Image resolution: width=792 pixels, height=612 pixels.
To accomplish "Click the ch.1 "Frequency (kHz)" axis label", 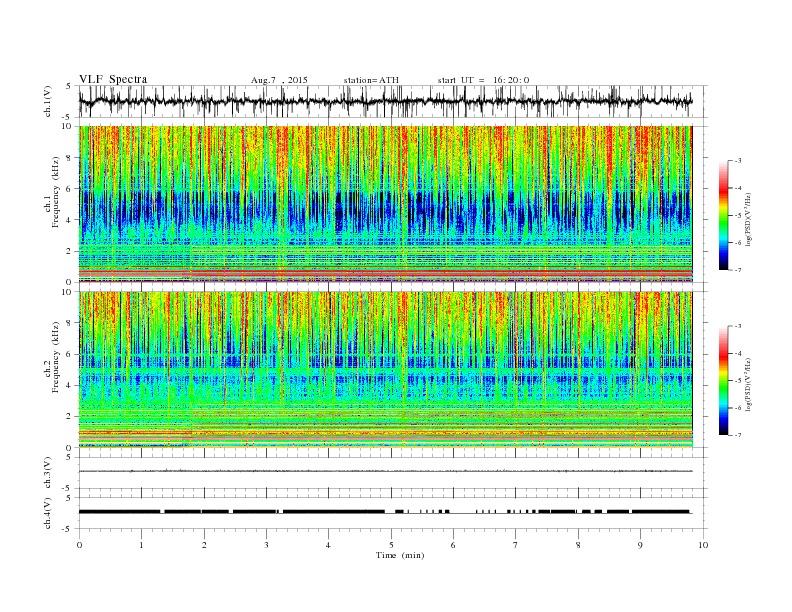I will [x=55, y=192].
